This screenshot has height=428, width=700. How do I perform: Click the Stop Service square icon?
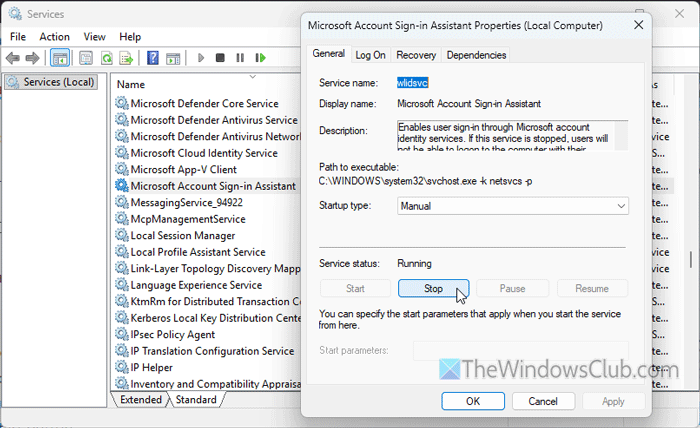pyautogui.click(x=220, y=58)
